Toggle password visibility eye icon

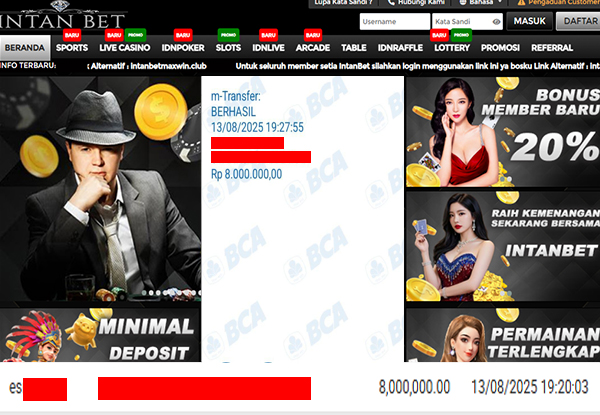pos(496,22)
